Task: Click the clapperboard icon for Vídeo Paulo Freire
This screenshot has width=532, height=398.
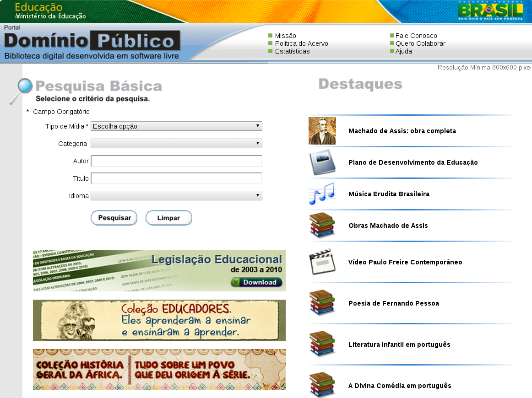Action: pyautogui.click(x=322, y=262)
